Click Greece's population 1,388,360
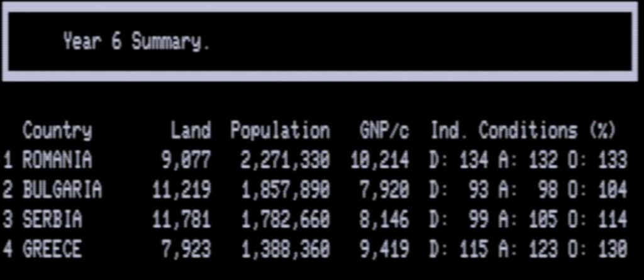Image resolution: width=644 pixels, height=280 pixels. (285, 250)
